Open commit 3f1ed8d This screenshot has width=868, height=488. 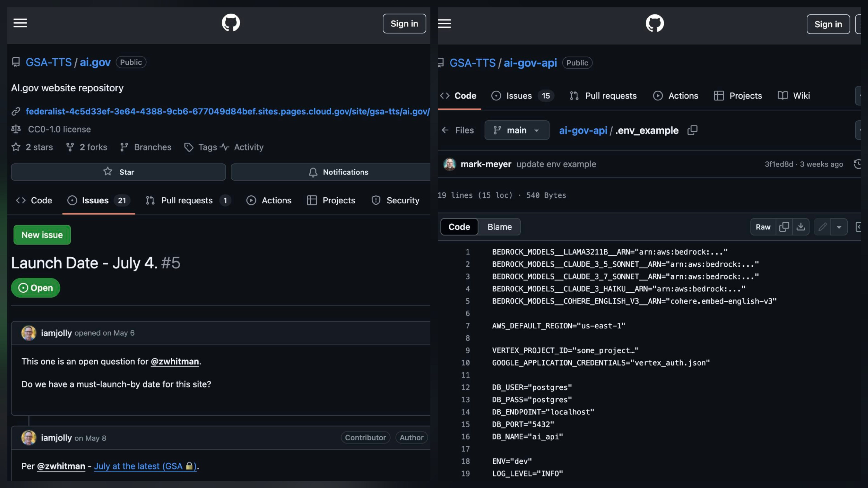[x=779, y=164]
